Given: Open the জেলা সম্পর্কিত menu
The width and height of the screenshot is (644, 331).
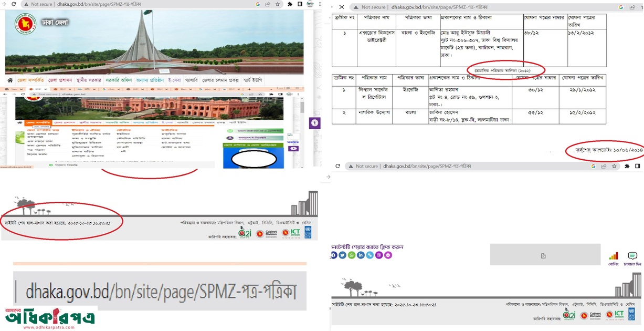Looking at the screenshot, I should (30, 80).
